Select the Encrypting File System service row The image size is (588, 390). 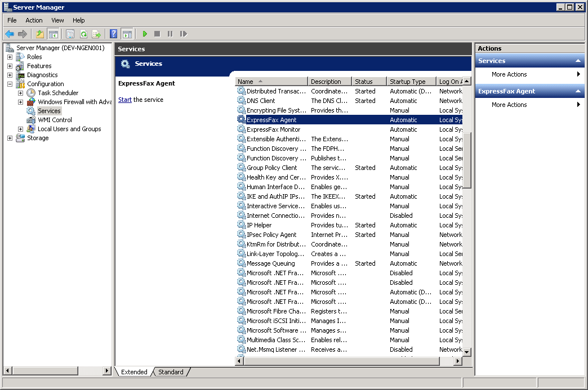click(350, 110)
